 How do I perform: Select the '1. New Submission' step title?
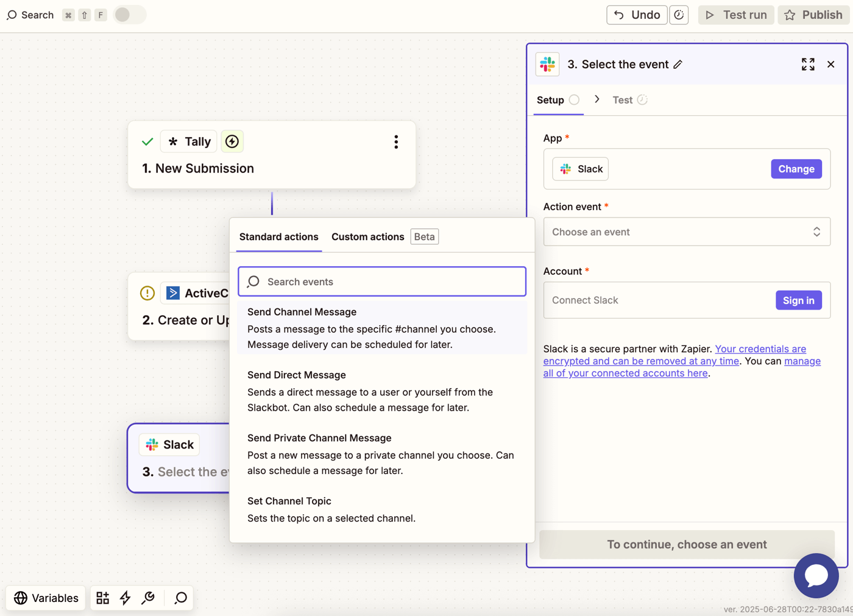198,169
